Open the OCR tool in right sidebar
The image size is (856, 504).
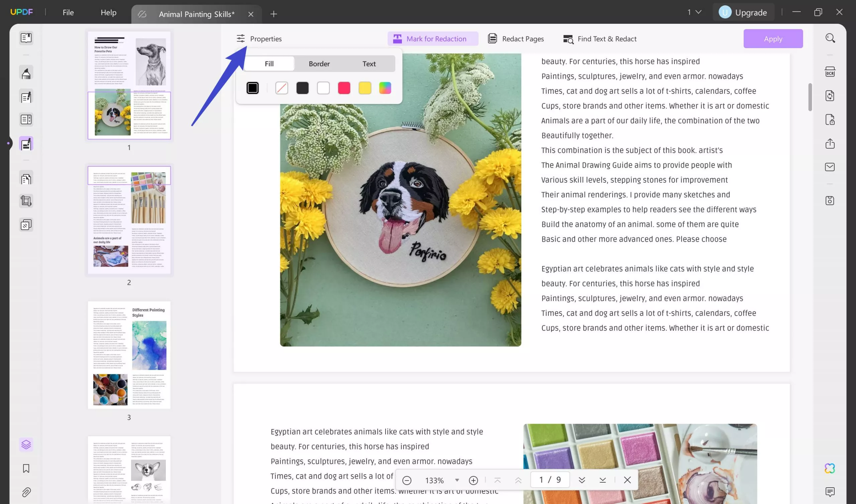tap(830, 72)
